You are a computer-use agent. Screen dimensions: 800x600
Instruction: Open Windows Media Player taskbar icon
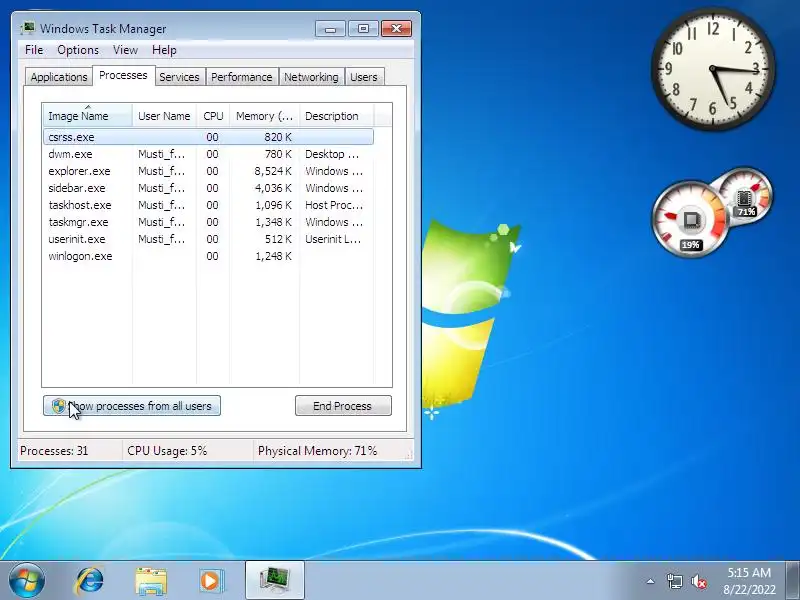(211, 581)
